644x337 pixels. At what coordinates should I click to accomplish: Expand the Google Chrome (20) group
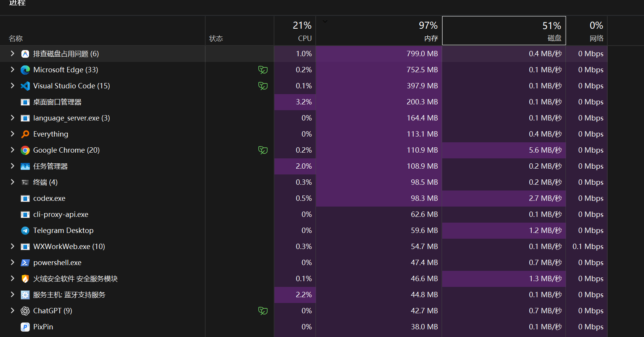(x=12, y=150)
